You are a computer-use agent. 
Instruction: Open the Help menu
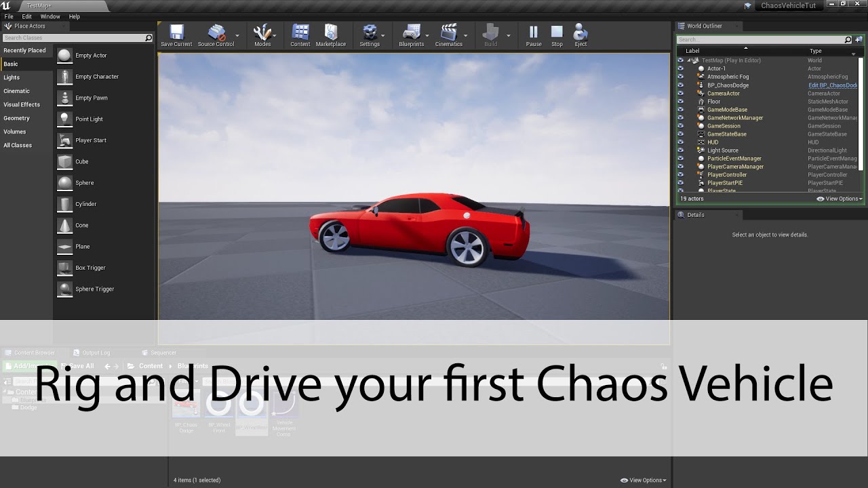tap(75, 16)
